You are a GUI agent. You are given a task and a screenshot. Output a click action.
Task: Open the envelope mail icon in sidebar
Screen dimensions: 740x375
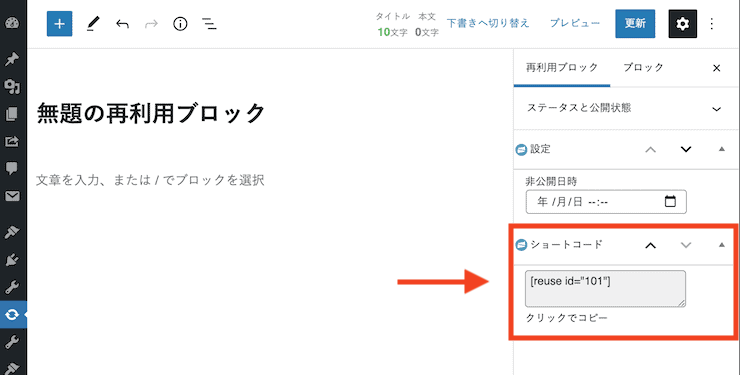12,196
